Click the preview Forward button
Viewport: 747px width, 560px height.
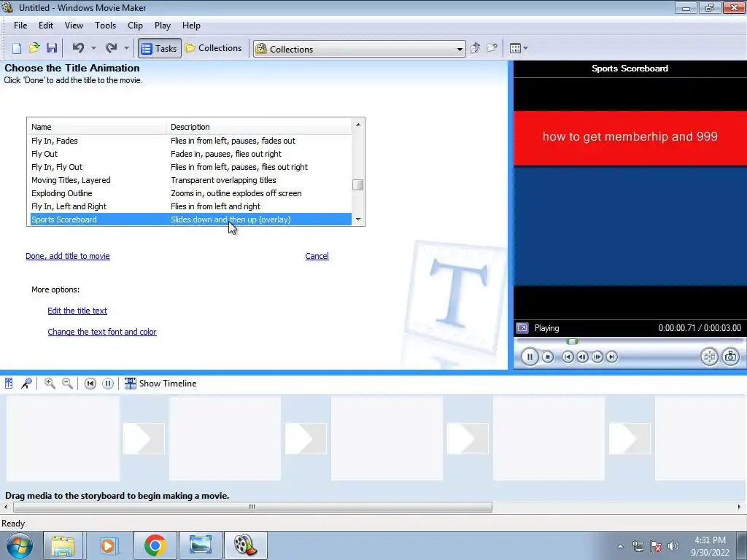(612, 357)
